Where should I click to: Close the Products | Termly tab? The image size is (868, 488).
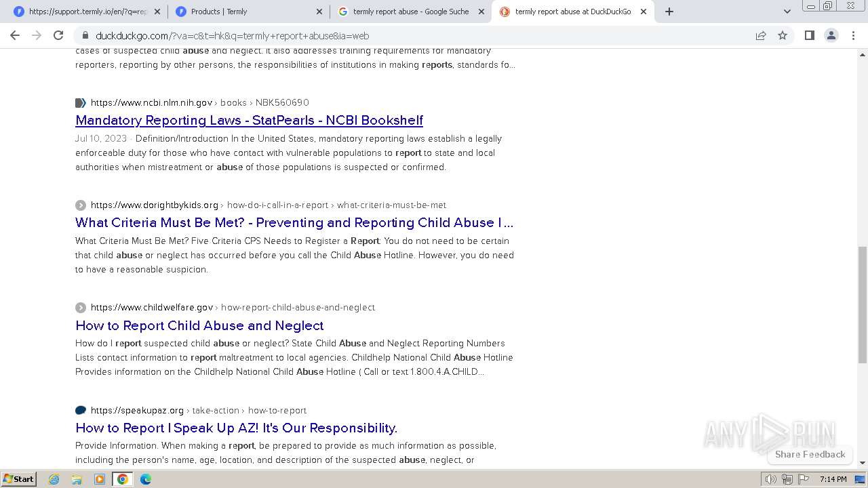pyautogui.click(x=319, y=12)
